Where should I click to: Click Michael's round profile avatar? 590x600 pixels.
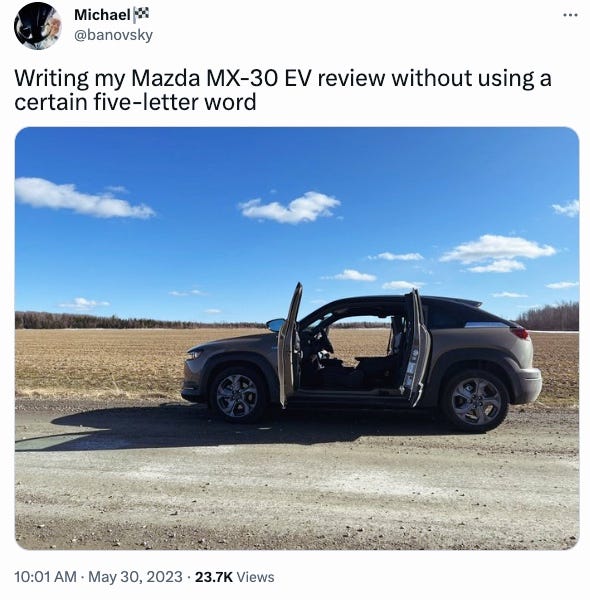(38, 26)
